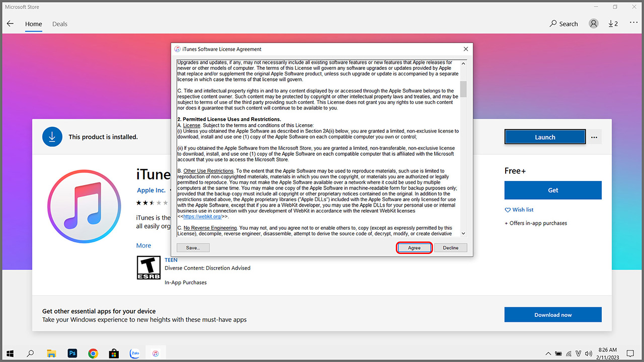The image size is (644, 362).
Task: Click the Get button for iTunes
Action: pyautogui.click(x=553, y=190)
